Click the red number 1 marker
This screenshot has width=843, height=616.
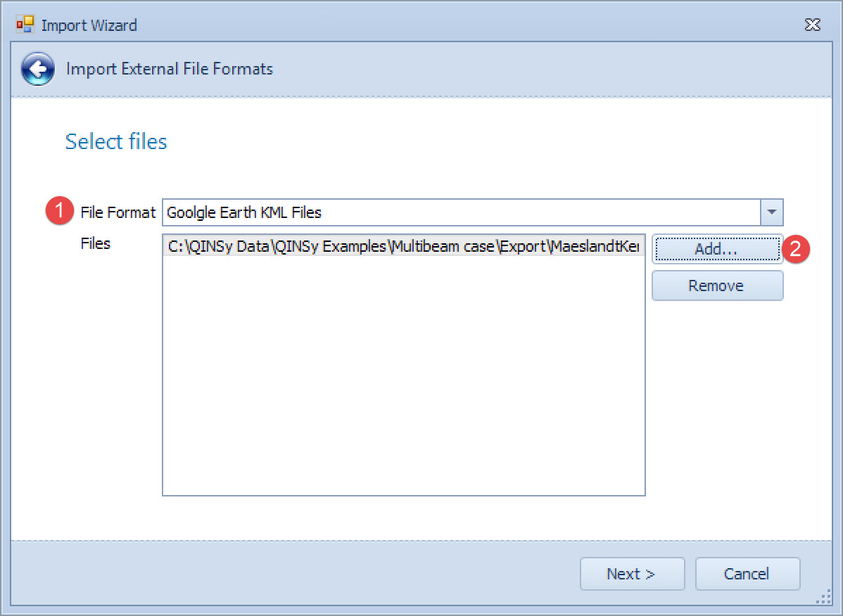coord(61,212)
